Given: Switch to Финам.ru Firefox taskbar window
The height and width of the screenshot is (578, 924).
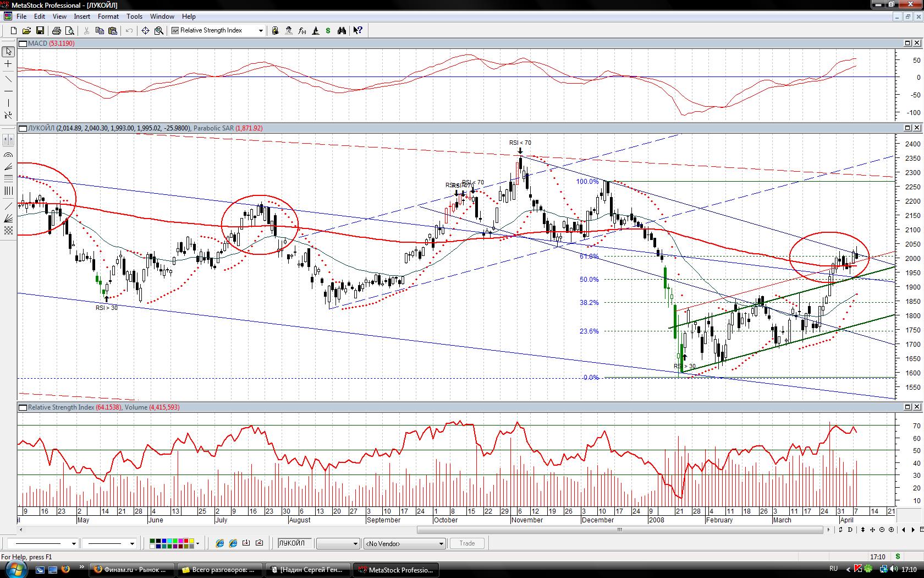Looking at the screenshot, I should pyautogui.click(x=131, y=570).
